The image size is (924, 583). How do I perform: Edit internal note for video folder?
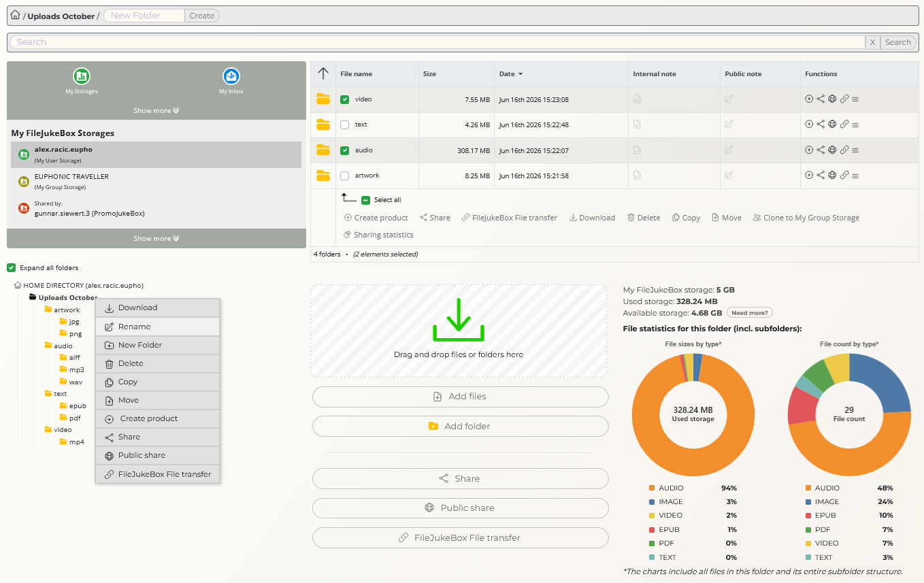(x=637, y=99)
